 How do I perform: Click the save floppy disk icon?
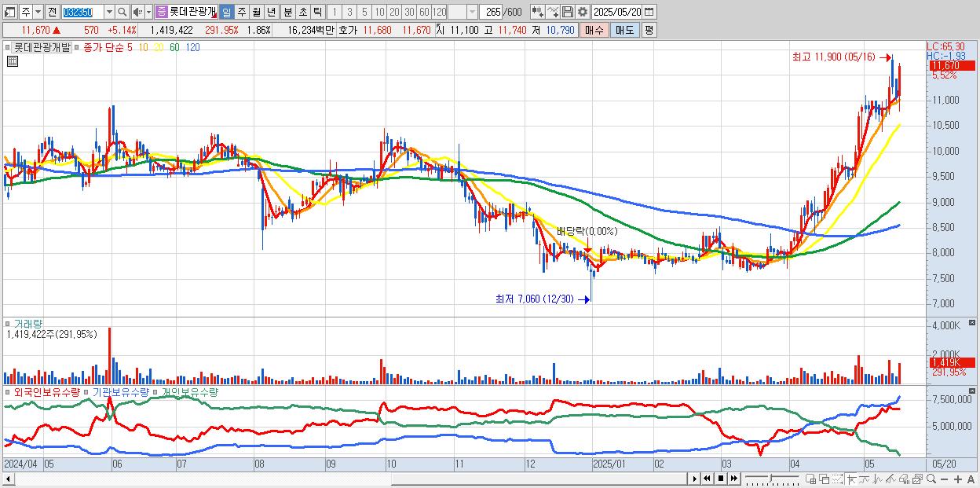pyautogui.click(x=568, y=12)
